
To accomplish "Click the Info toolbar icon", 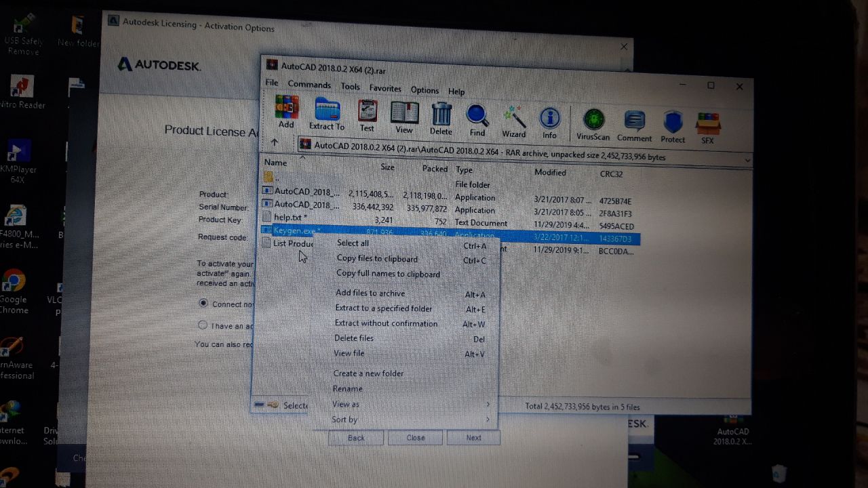I will tap(549, 123).
